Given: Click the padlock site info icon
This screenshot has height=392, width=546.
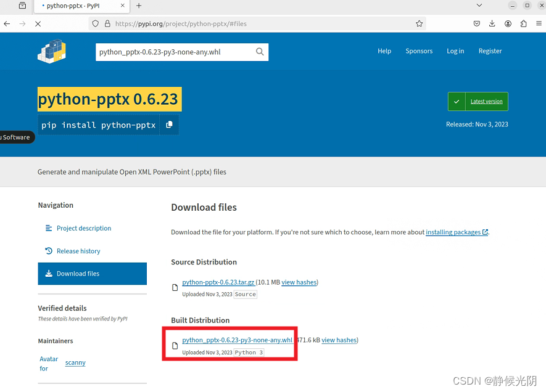Looking at the screenshot, I should [107, 23].
